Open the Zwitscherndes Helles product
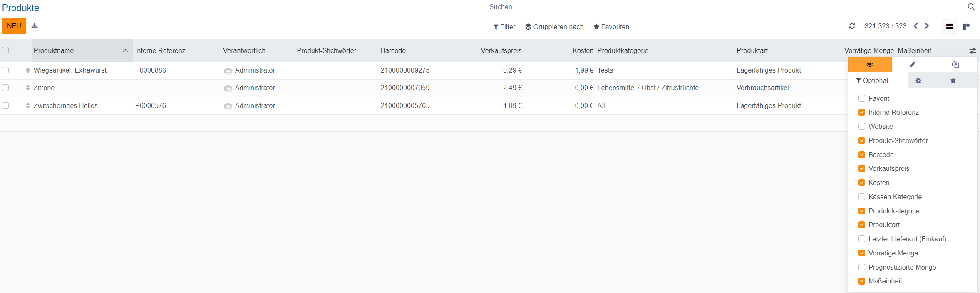980x293 pixels. click(66, 106)
